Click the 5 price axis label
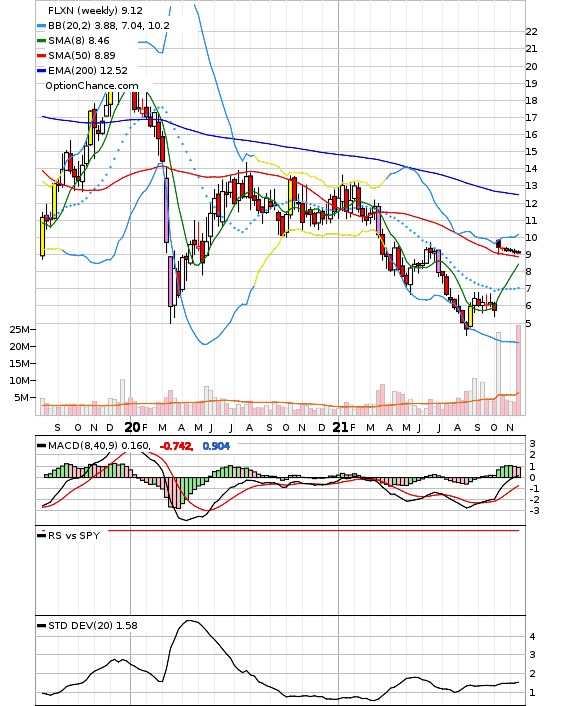This screenshot has width=566, height=706. [x=528, y=323]
